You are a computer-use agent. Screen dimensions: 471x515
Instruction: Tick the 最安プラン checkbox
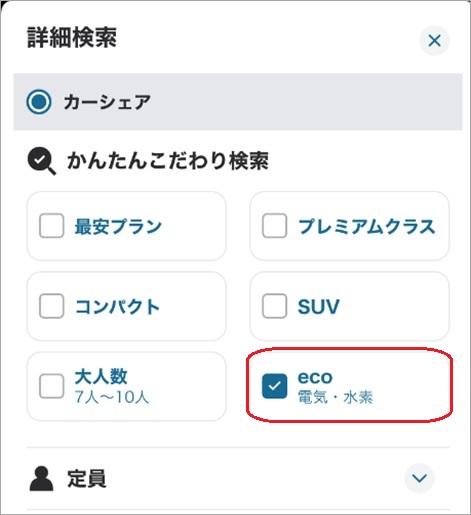(52, 226)
